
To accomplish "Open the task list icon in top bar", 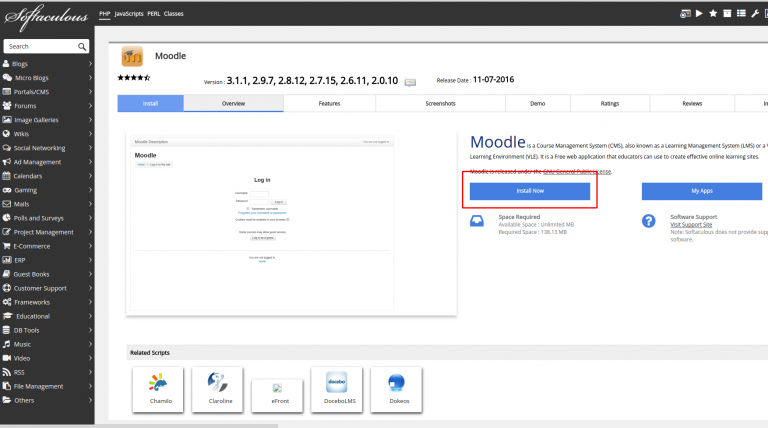I will [x=742, y=13].
